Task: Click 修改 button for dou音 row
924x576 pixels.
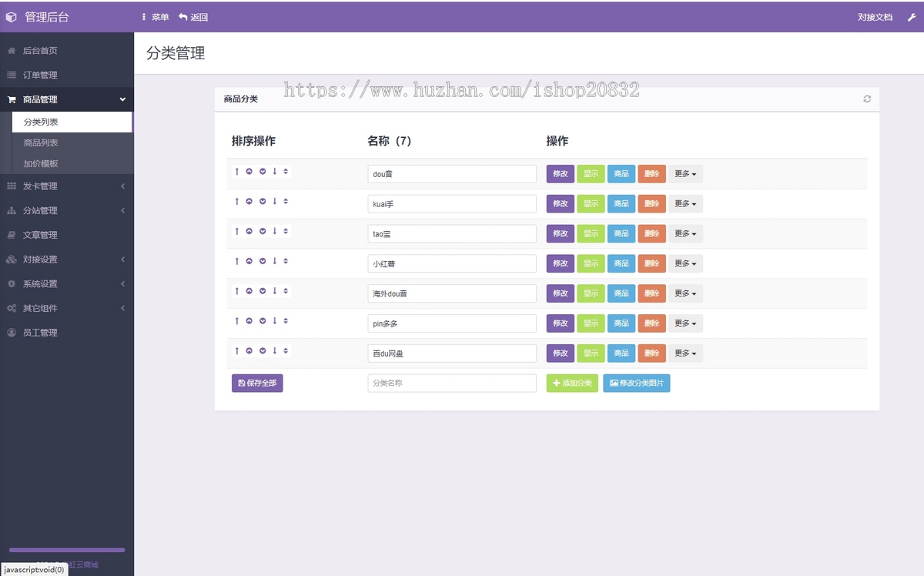Action: [x=561, y=174]
